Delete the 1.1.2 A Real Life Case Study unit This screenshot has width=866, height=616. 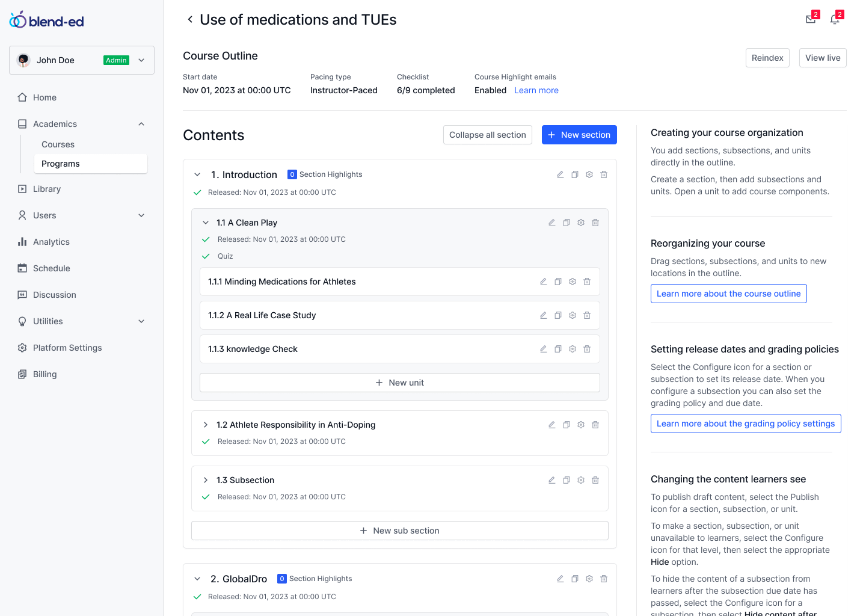point(587,315)
